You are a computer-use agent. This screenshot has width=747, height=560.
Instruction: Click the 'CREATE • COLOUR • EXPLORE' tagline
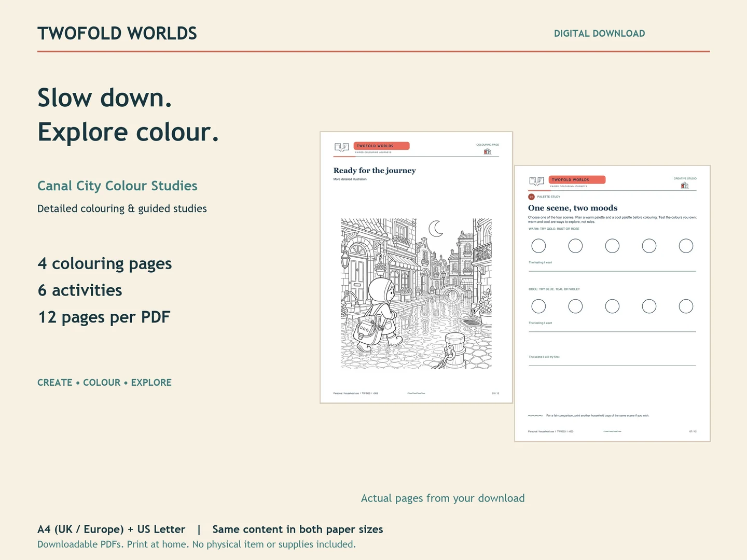tap(104, 383)
